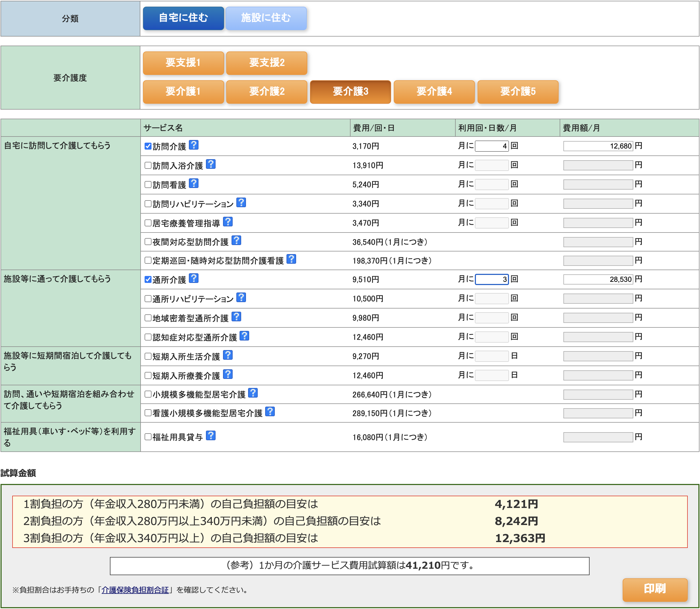Open help for 通所リハビリテーション

point(241,297)
